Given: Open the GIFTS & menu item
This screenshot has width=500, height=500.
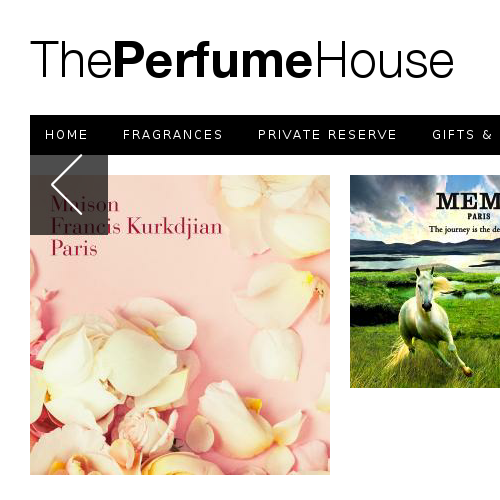Looking at the screenshot, I should [462, 135].
